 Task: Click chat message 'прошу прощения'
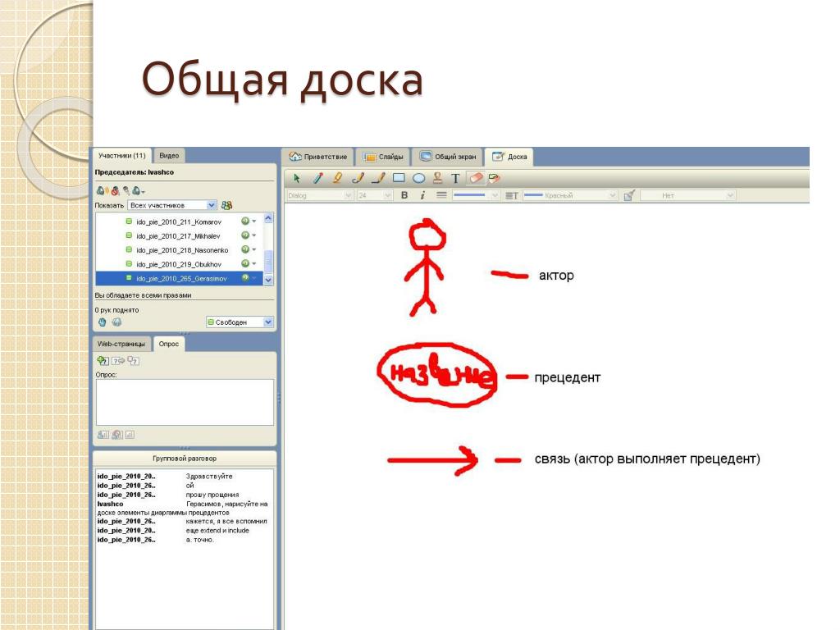click(x=212, y=495)
